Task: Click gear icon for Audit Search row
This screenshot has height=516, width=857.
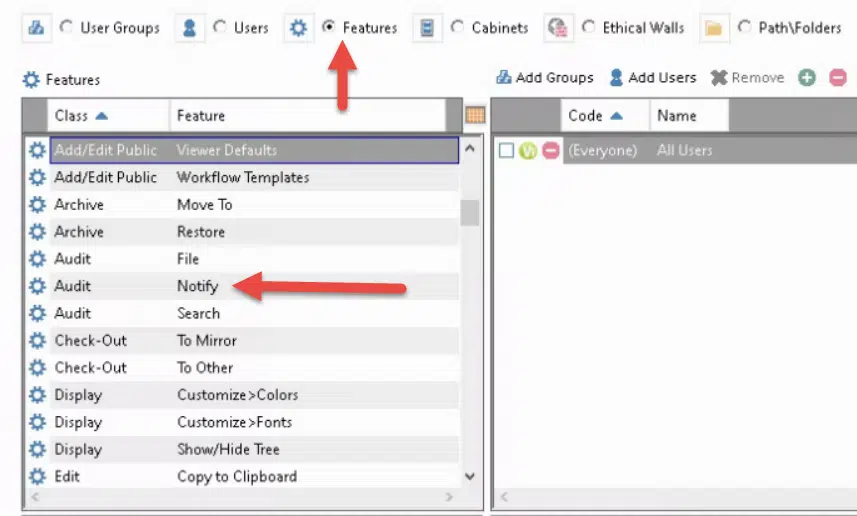Action: 37,313
